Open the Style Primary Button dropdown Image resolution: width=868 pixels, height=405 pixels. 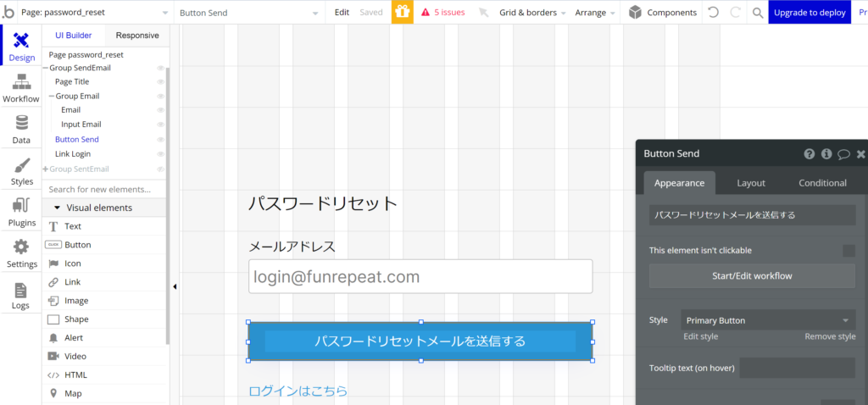tap(768, 320)
